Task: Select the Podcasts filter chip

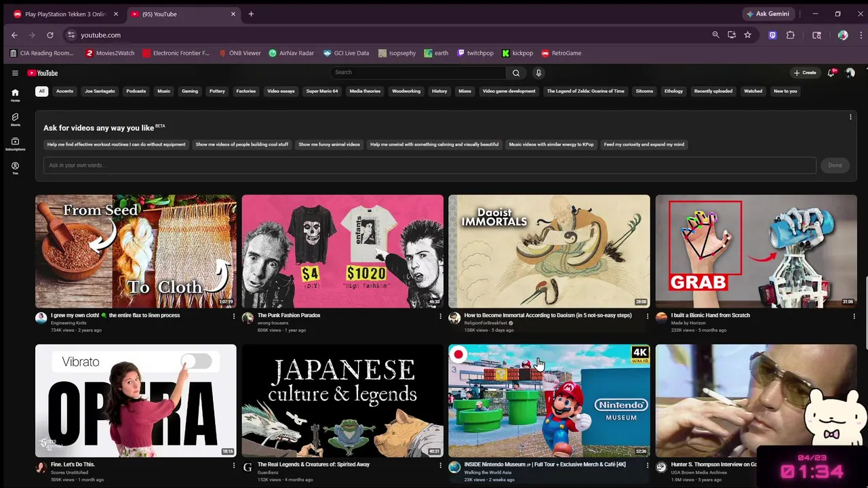Action: click(136, 91)
